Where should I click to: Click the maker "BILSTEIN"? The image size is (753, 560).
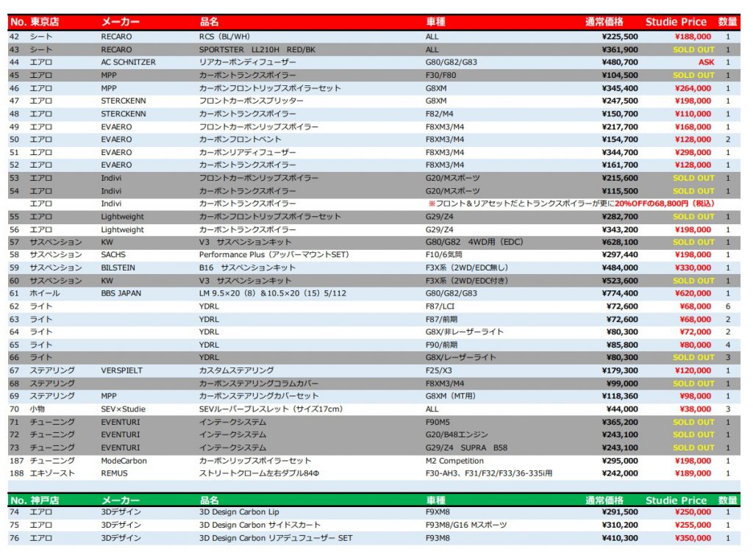coord(118,268)
